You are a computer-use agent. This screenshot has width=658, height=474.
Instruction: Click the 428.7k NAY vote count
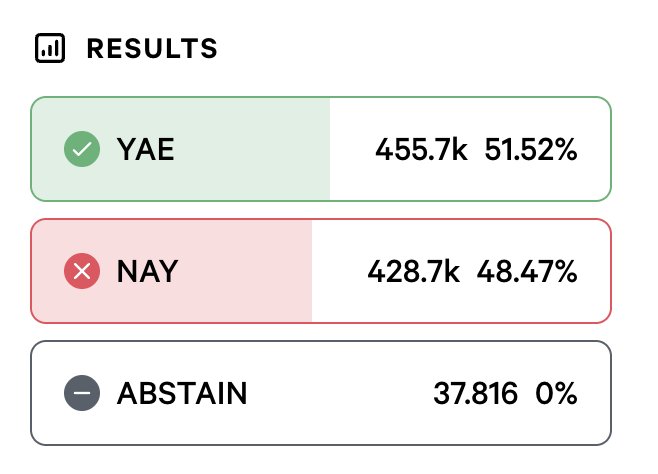(x=413, y=271)
